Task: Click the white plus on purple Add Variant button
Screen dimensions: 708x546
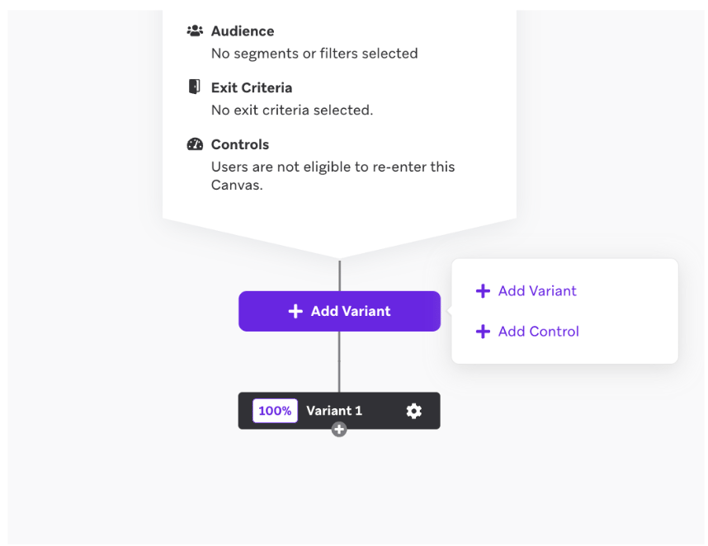Action: click(295, 311)
